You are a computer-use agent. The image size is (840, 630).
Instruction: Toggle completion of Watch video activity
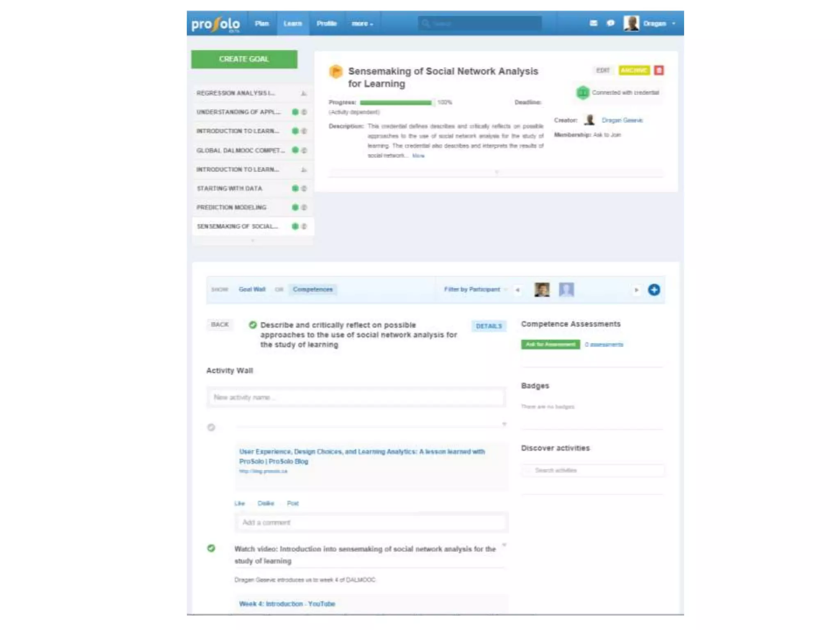click(x=211, y=548)
